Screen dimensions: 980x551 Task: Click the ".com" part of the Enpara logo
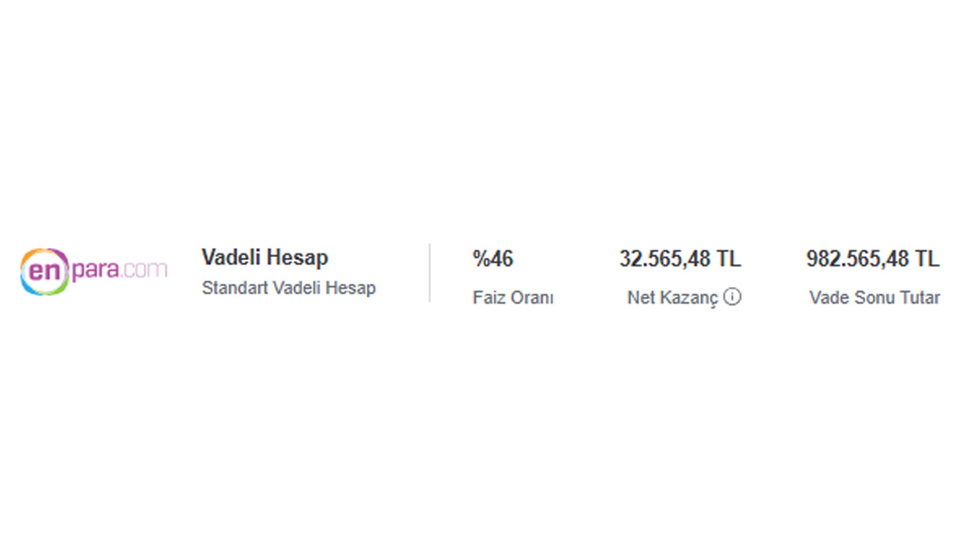coord(144,269)
